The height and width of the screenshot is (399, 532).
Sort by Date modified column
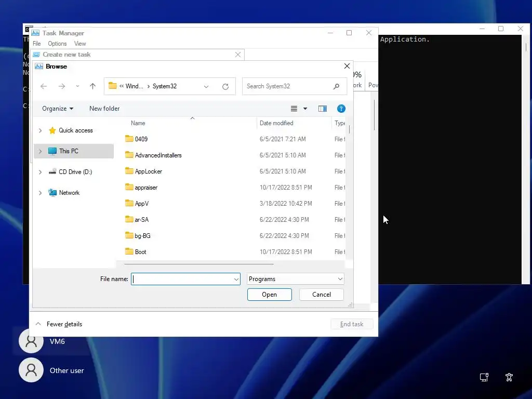point(276,123)
